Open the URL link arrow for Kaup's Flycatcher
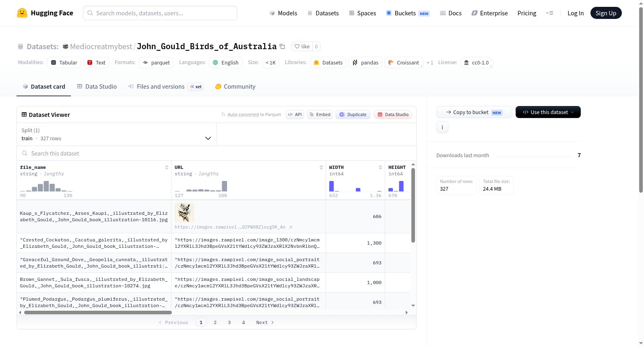 click(291, 227)
